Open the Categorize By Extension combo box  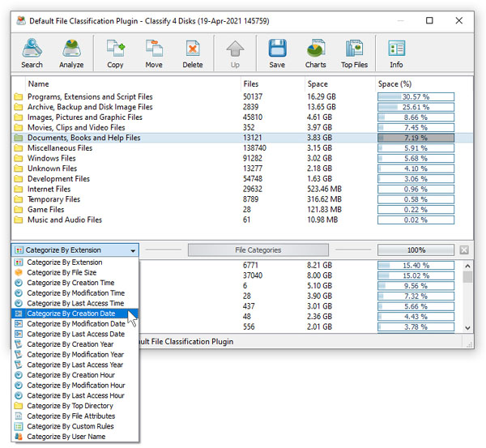coord(75,250)
